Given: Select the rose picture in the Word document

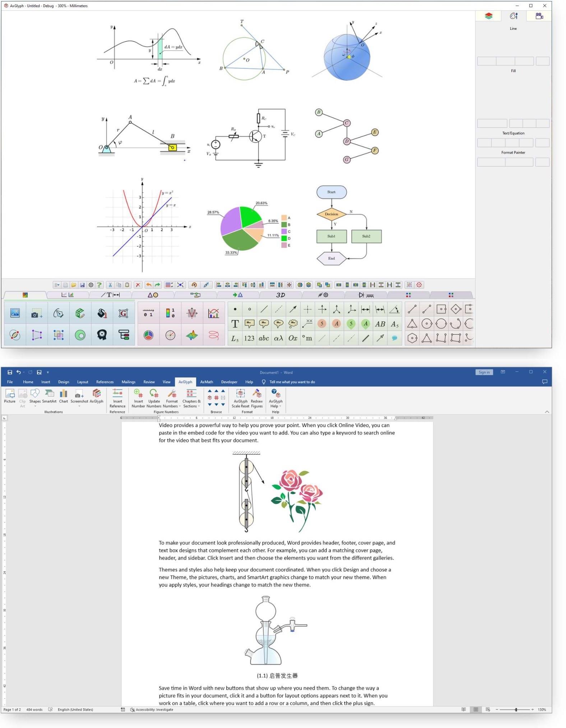Looking at the screenshot, I should click(297, 501).
